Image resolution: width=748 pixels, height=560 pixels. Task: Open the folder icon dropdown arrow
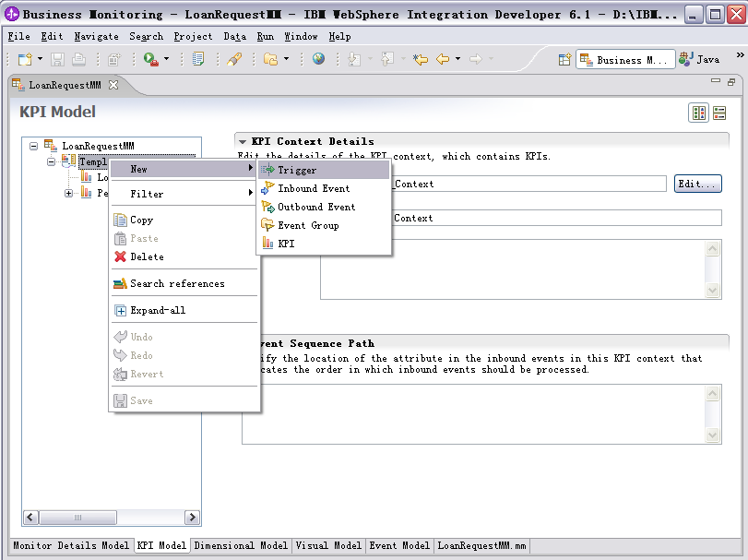tap(286, 59)
